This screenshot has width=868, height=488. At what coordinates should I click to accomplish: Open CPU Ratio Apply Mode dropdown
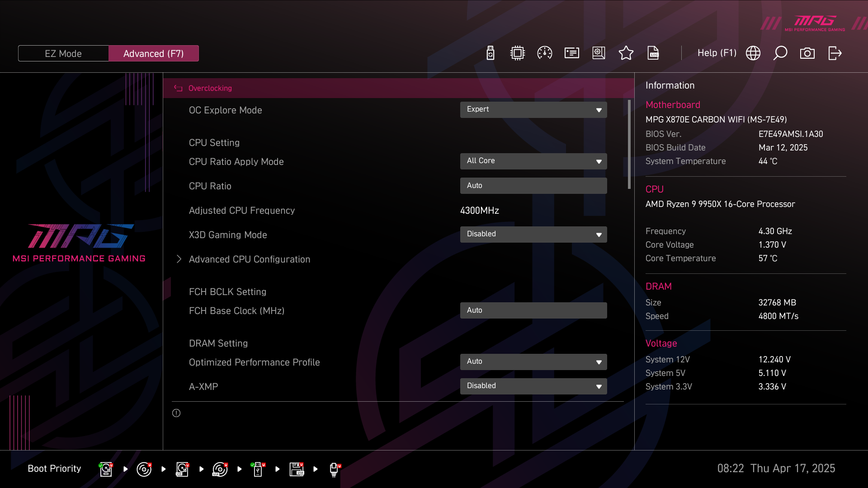(x=533, y=161)
